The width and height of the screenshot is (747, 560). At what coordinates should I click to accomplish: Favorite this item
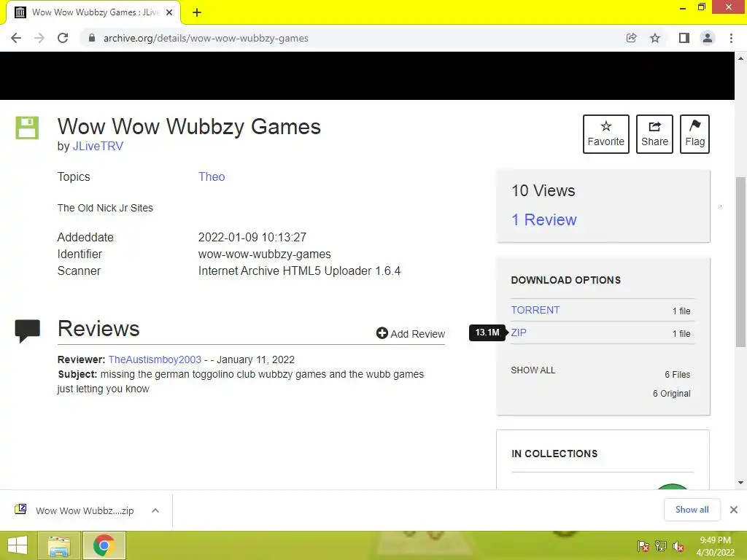click(x=606, y=134)
